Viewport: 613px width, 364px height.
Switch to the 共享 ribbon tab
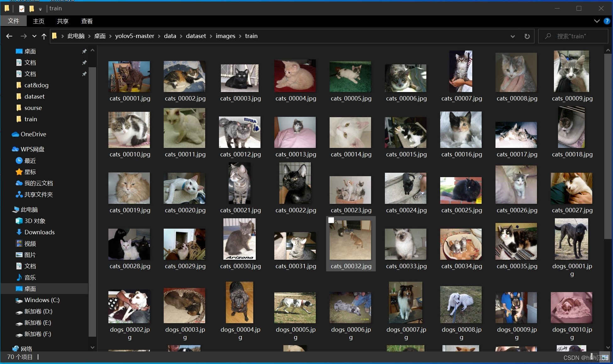point(63,21)
